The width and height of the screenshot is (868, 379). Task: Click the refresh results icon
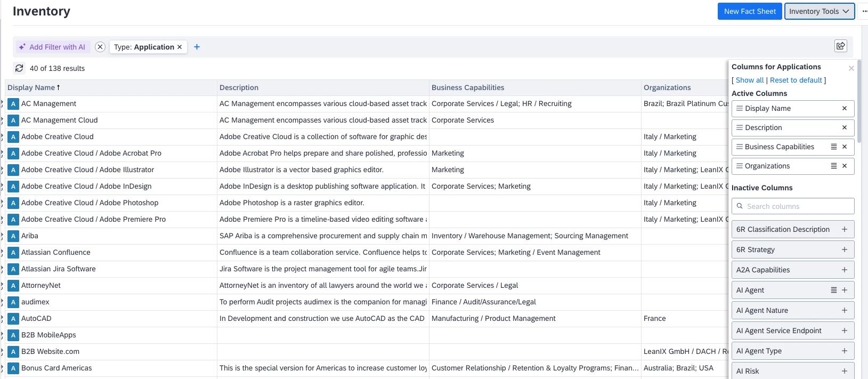tap(19, 68)
